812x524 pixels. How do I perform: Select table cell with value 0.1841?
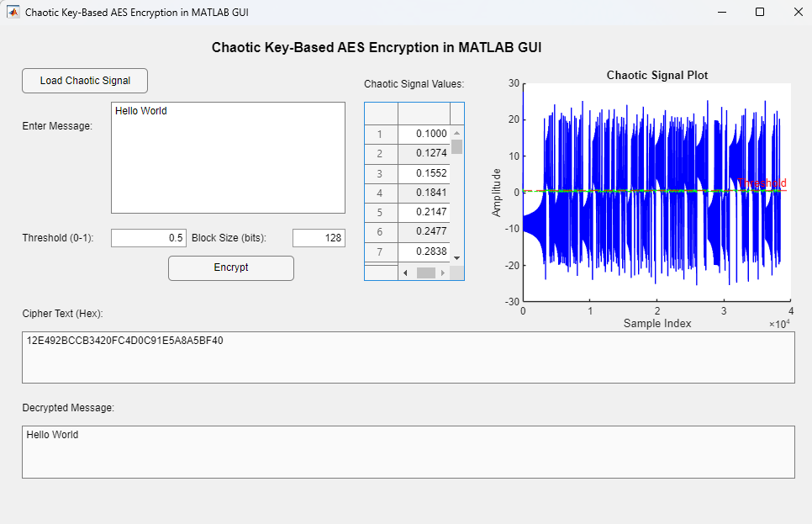[424, 193]
